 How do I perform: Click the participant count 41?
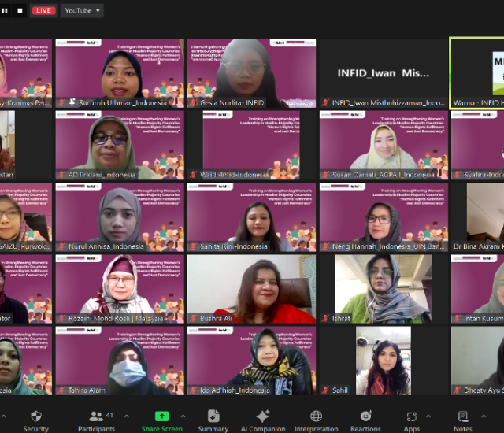coord(109,415)
